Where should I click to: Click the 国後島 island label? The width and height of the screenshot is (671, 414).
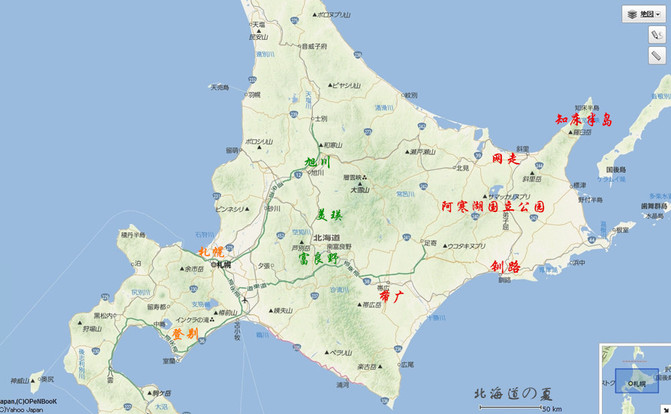coord(616,170)
